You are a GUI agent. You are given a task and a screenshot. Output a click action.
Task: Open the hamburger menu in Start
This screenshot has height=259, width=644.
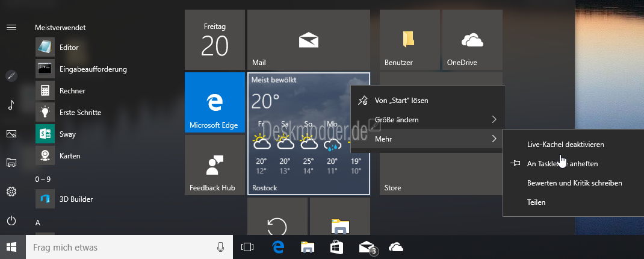11,28
